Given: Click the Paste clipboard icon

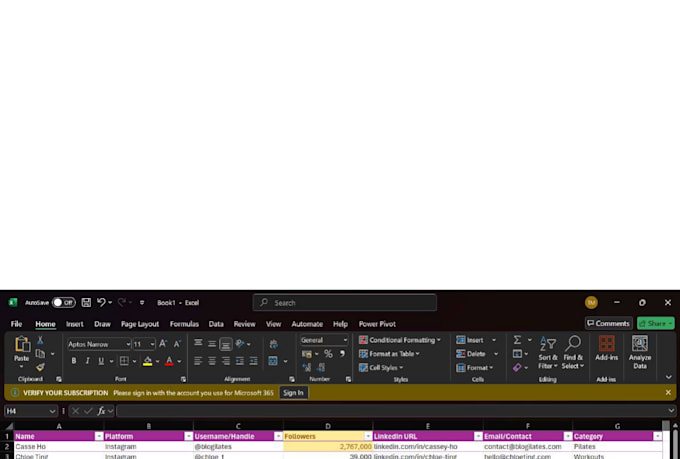Looking at the screenshot, I should (22, 344).
